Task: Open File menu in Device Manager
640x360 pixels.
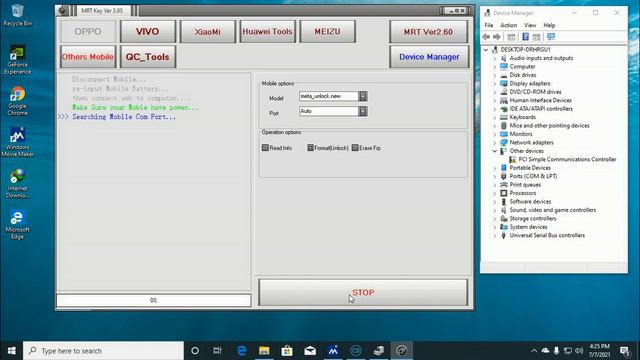Action: pos(489,25)
